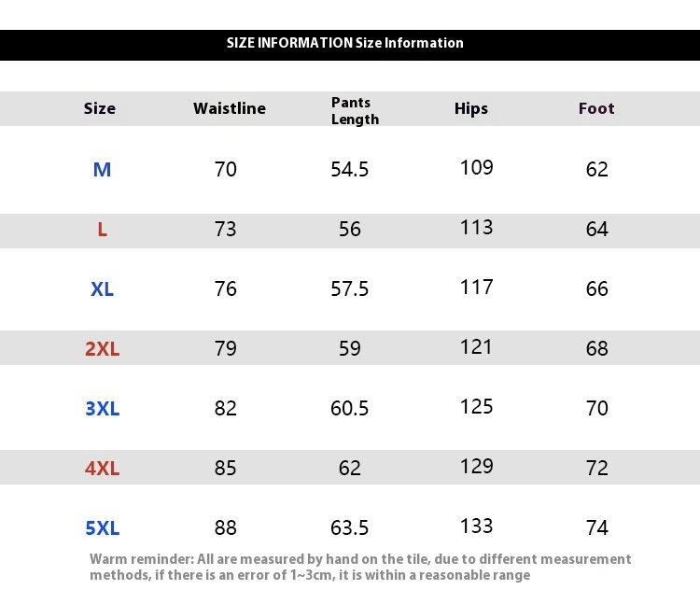
Task: Select pants length value 54.5
Action: (x=350, y=169)
